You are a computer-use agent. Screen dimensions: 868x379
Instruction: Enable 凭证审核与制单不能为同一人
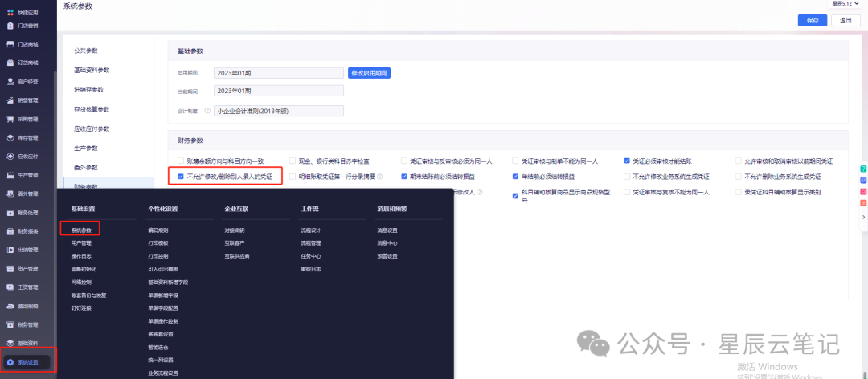(515, 161)
